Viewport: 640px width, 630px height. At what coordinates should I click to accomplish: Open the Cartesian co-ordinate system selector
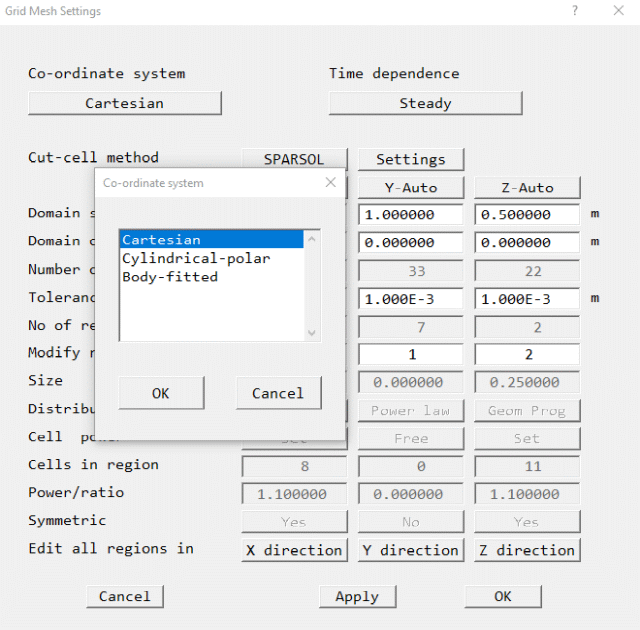124,104
